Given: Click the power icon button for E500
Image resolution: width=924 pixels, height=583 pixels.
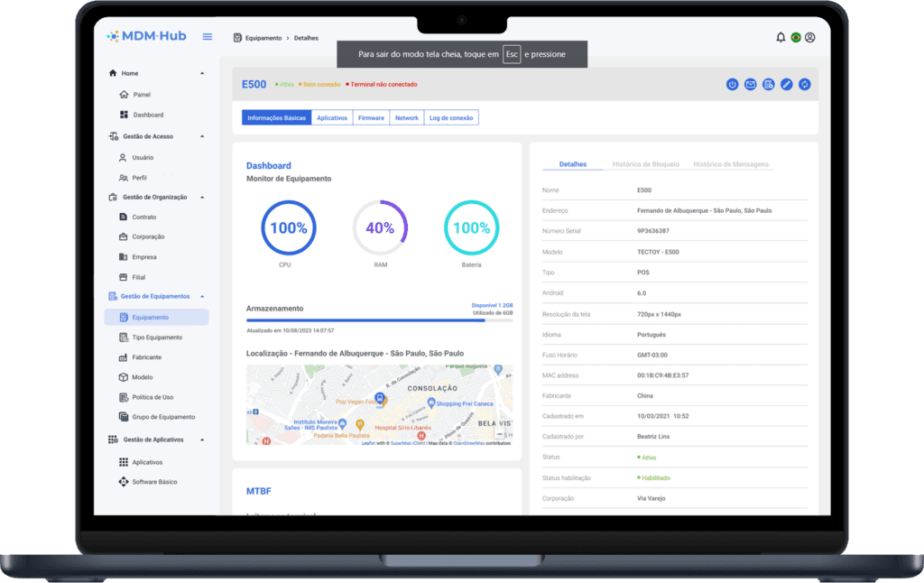Looking at the screenshot, I should click(733, 85).
